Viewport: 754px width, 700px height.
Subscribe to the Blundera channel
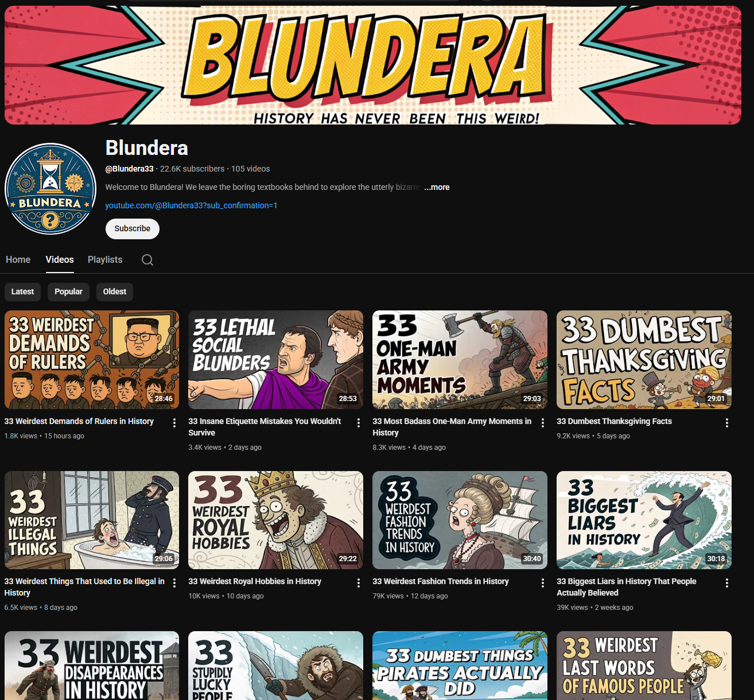pos(133,228)
